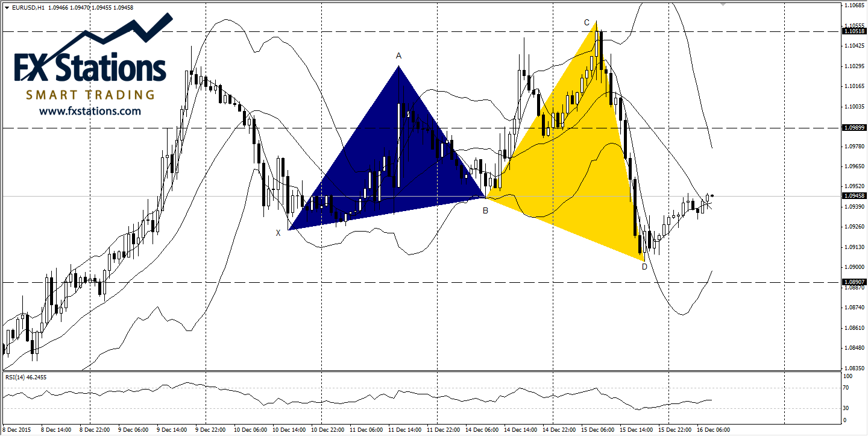
Task: Click the 1.09899 horizontal line price tag
Action: pyautogui.click(x=854, y=128)
